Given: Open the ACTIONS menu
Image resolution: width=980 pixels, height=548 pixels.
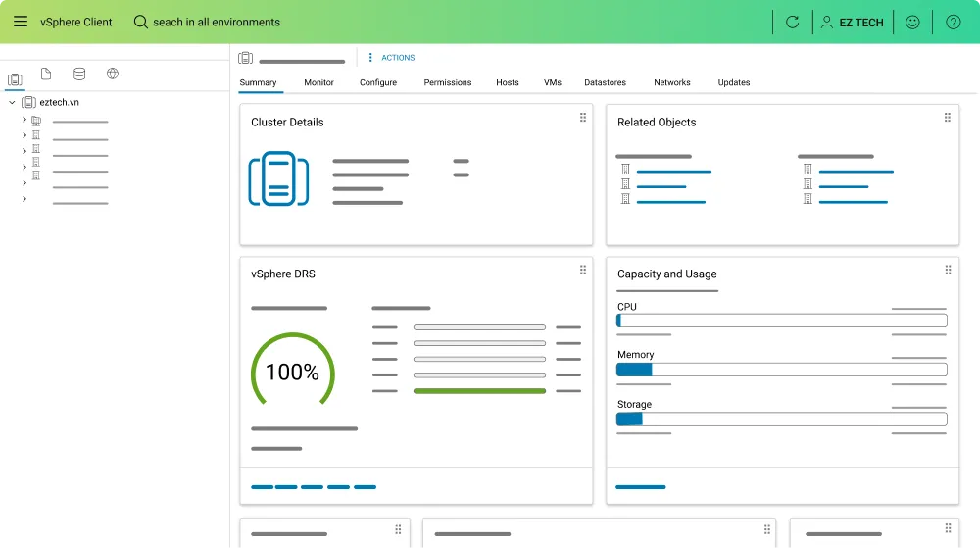Looking at the screenshot, I should [x=391, y=58].
